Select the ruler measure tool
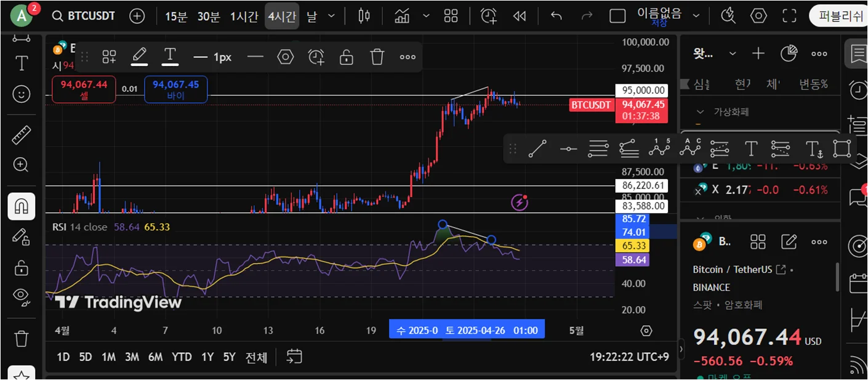 click(x=22, y=134)
